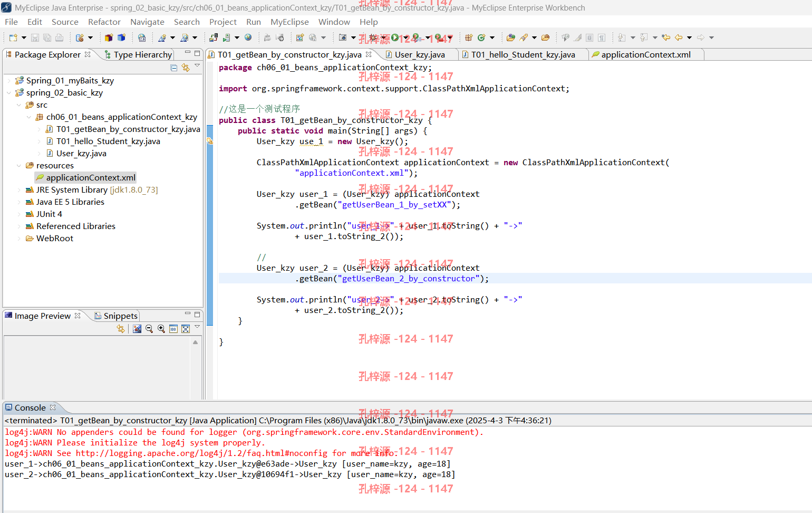Open dropdown next to run server icon
The height and width of the screenshot is (513, 812).
237,37
